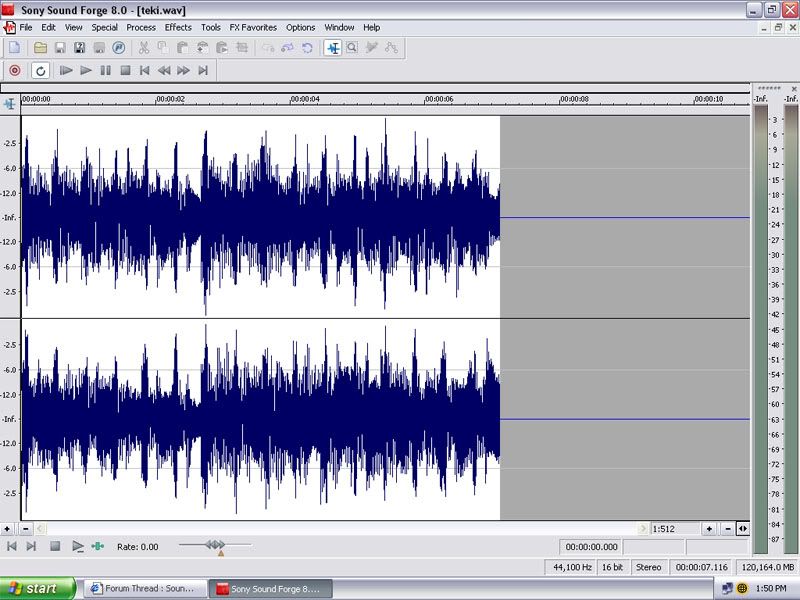Click the Cut scissors icon
The width and height of the screenshot is (800, 600).
[144, 47]
